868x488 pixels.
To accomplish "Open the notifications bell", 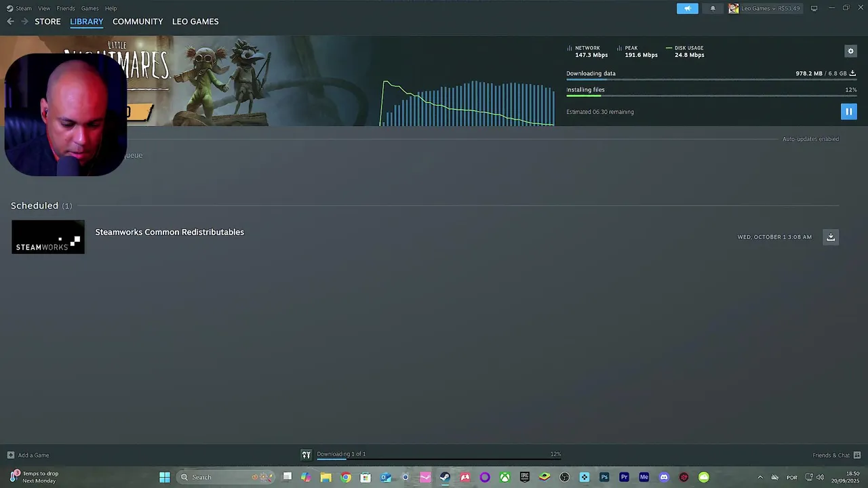I will point(712,8).
